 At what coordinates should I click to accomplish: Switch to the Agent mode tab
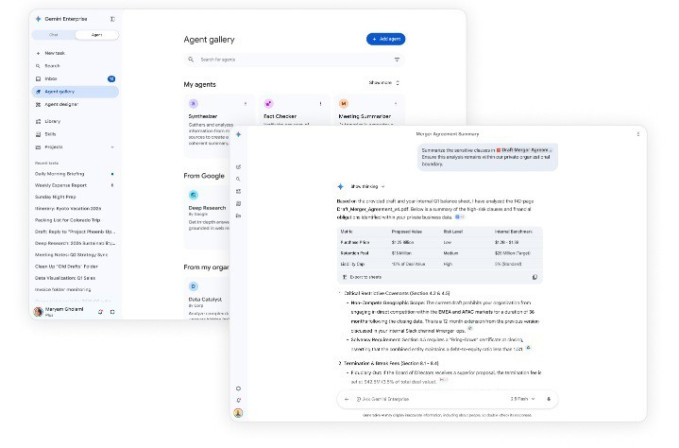[x=97, y=35]
